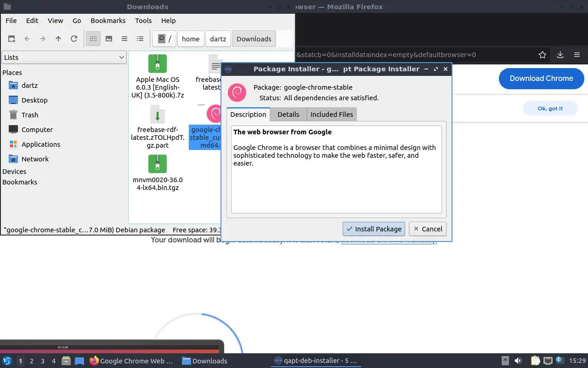Reload the Downloads folder view

74,39
